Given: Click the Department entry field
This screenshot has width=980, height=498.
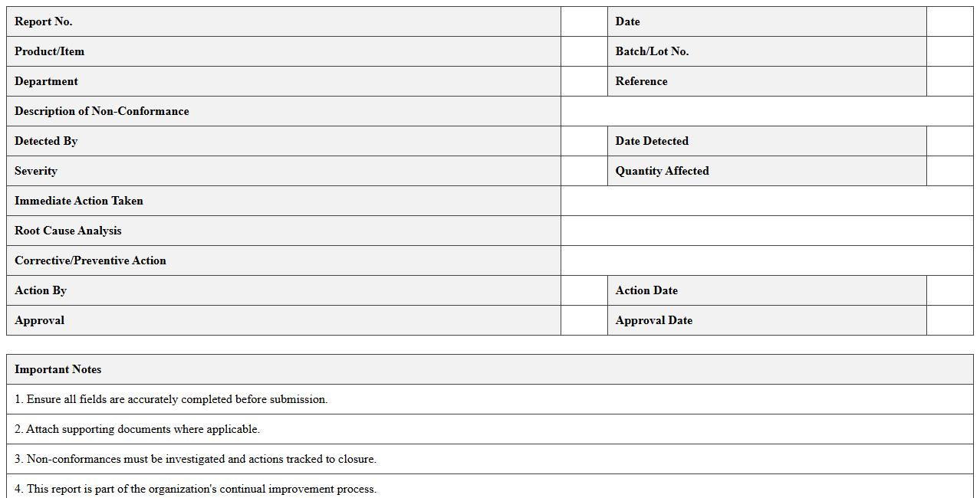Looking at the screenshot, I should coord(584,81).
